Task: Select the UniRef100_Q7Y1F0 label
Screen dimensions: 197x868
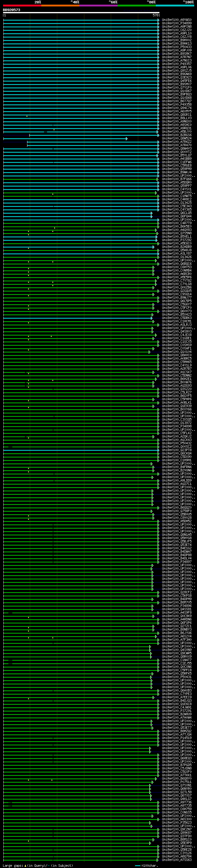Action: click(177, 88)
